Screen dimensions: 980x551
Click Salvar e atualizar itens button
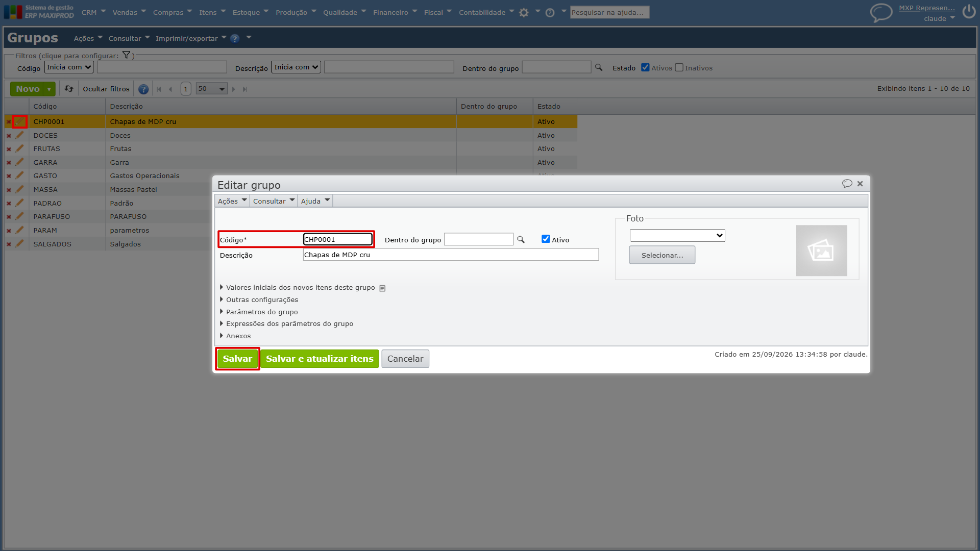coord(320,359)
